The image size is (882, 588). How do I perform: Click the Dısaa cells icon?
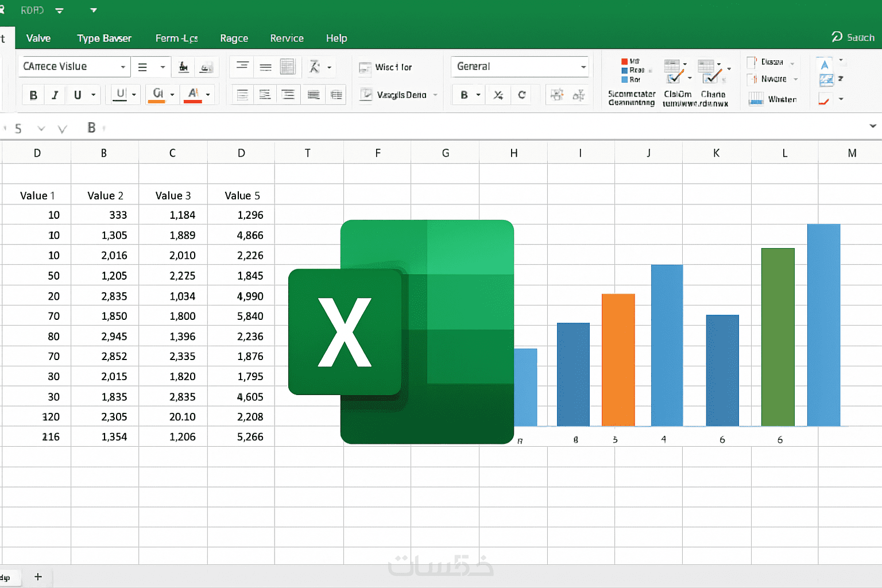[752, 62]
